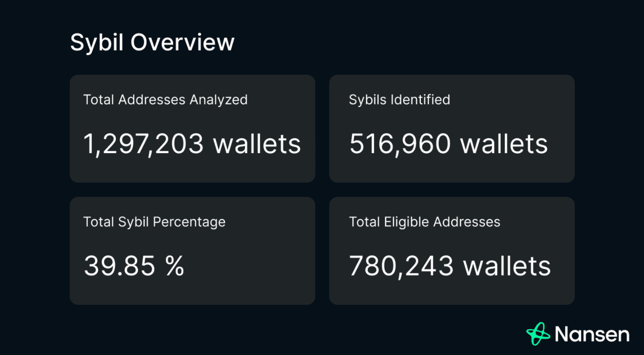This screenshot has width=644, height=355.
Task: Click the Sybils Identified label
Action: click(x=399, y=100)
